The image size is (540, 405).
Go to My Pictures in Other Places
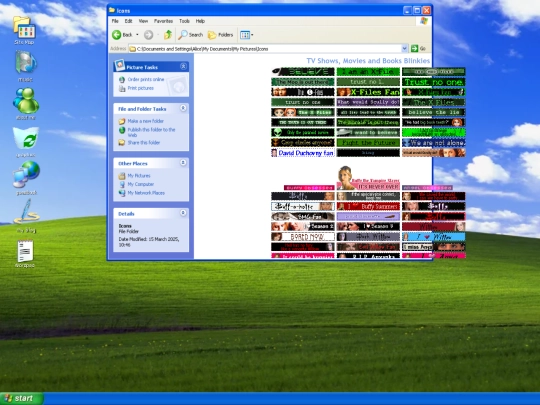coord(139,176)
